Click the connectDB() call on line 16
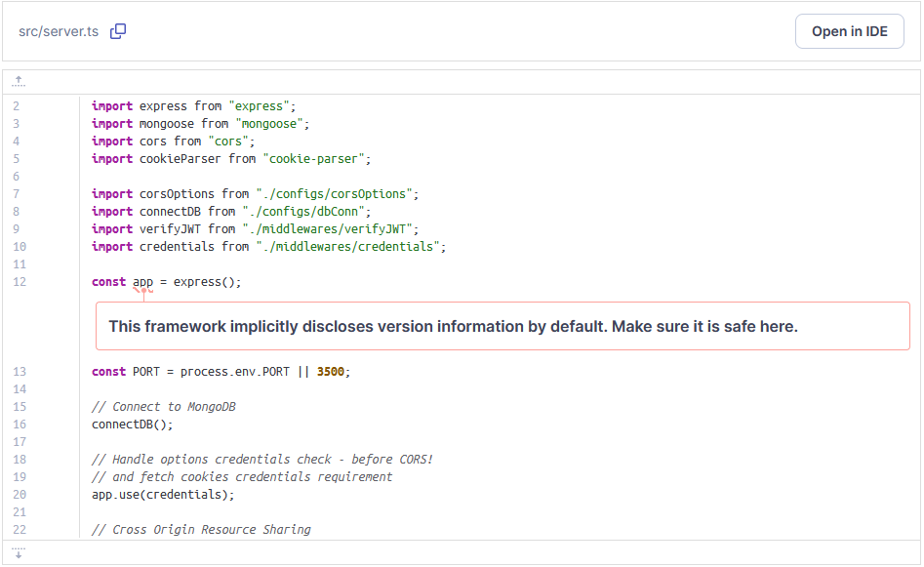 (x=132, y=425)
